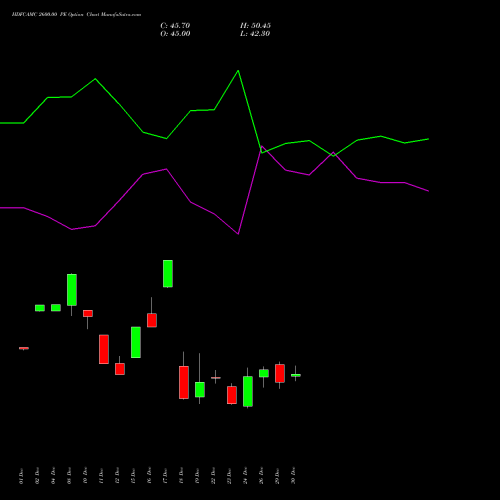The image size is (500, 500).
Task: Click the 17 Dec date label
Action: click(x=165, y=476)
